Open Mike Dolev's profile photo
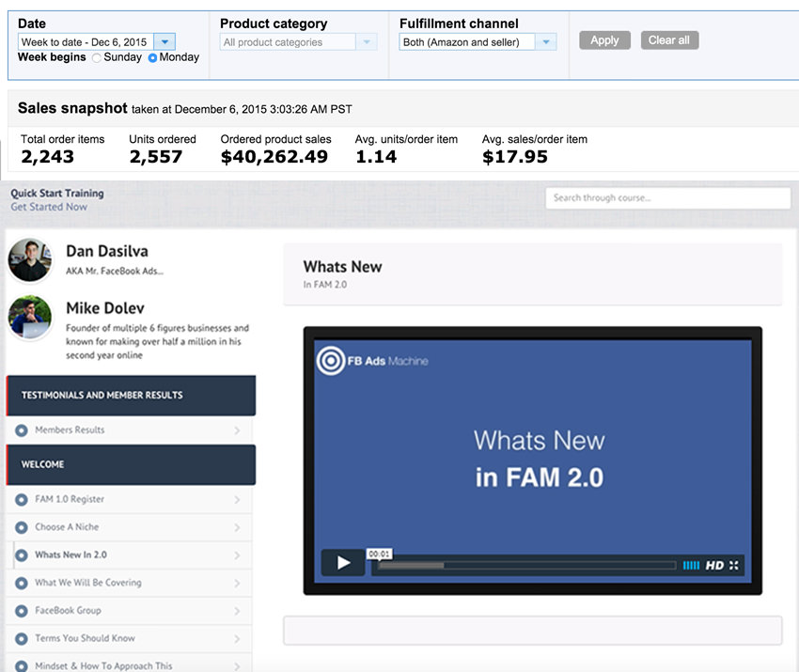Image resolution: width=799 pixels, height=672 pixels. click(x=30, y=317)
